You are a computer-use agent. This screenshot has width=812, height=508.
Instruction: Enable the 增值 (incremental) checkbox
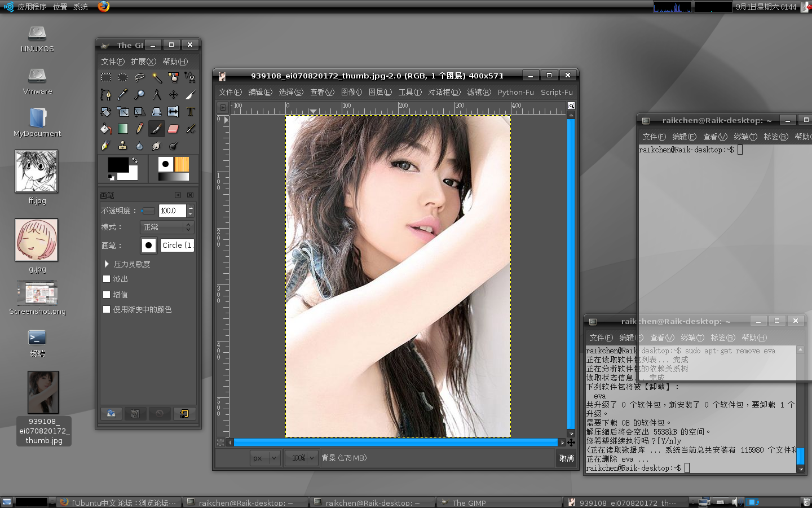coord(107,295)
